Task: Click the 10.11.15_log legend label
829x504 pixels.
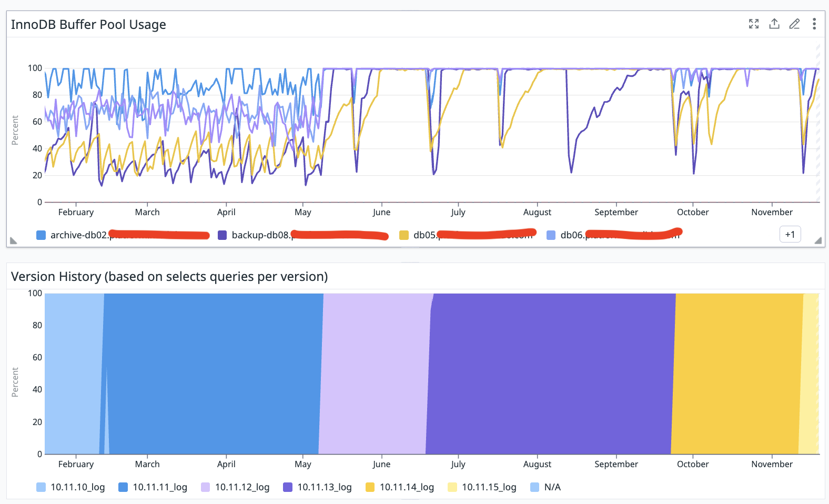Action: tap(489, 487)
